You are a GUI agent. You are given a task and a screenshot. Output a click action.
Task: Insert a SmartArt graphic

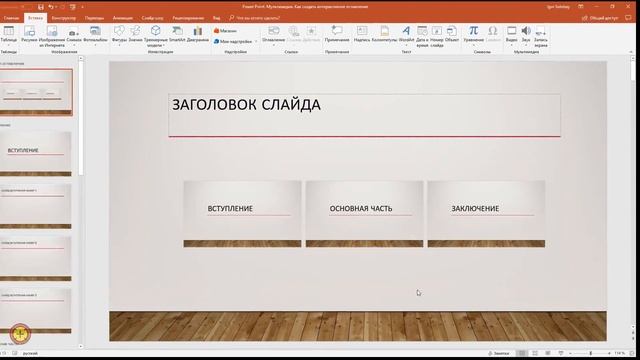tap(177, 34)
